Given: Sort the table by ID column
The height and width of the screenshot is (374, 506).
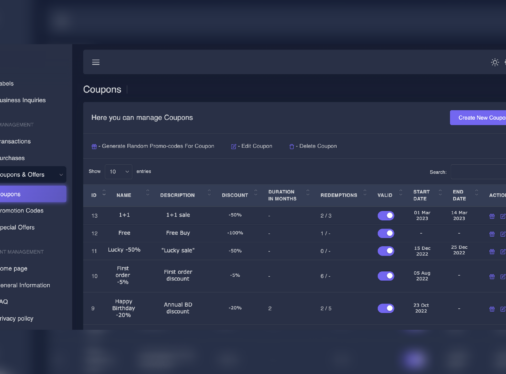Looking at the screenshot, I should pyautogui.click(x=104, y=193).
